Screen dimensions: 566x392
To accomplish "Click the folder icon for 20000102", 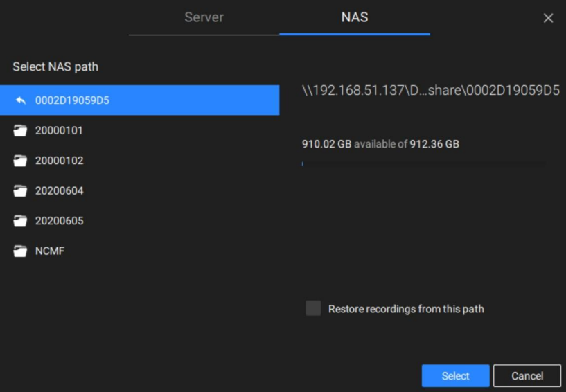I will pyautogui.click(x=20, y=161).
